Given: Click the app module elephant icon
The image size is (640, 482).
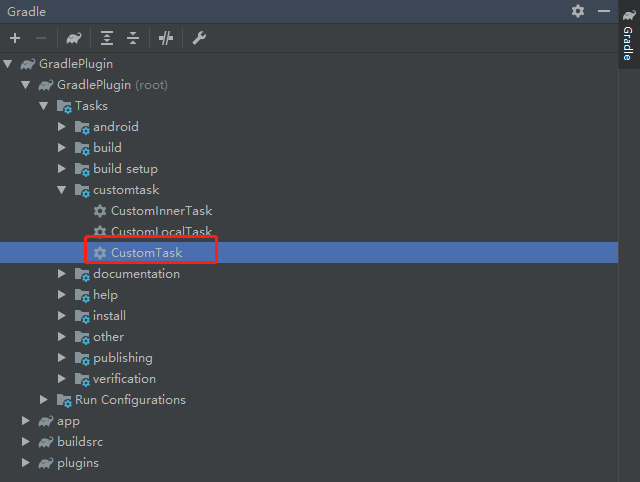Looking at the screenshot, I should click(46, 421).
